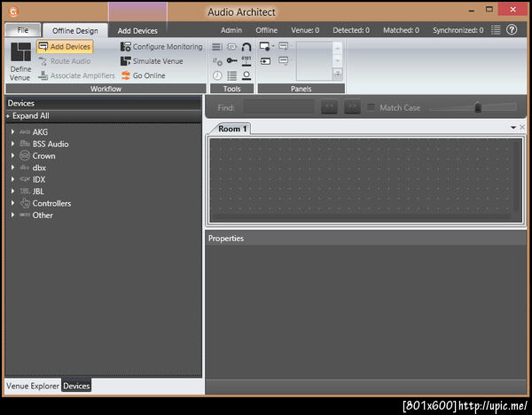Click the panel with play arrow icon
This screenshot has height=415, width=532.
[265, 61]
